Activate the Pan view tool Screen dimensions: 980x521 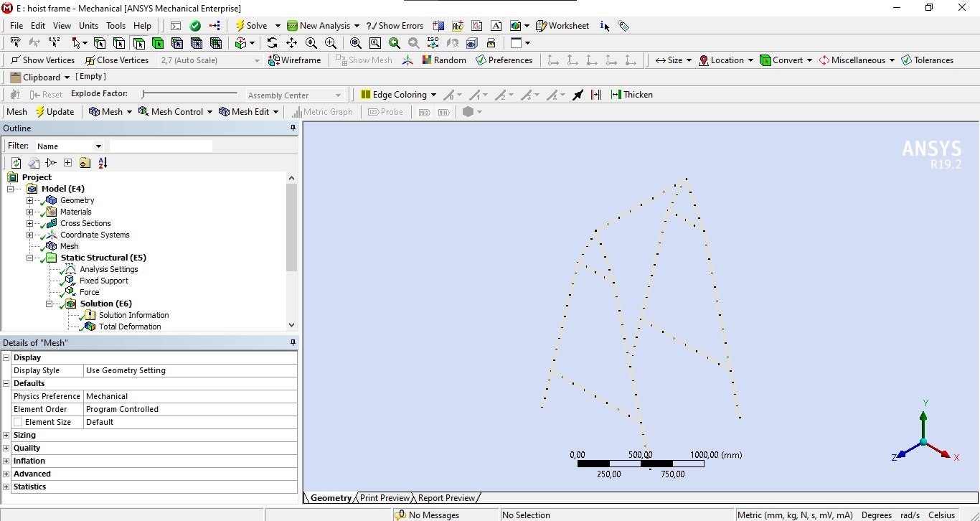tap(291, 43)
